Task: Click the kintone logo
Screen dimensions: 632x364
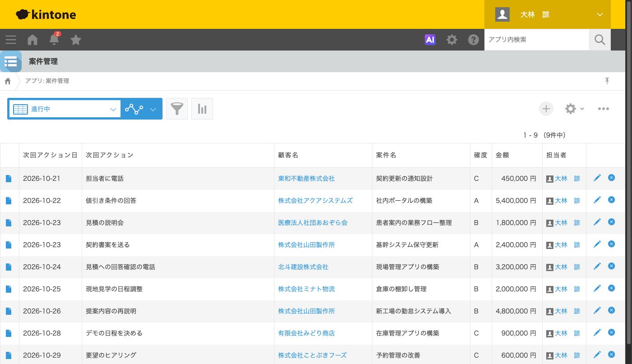Action: coord(46,14)
